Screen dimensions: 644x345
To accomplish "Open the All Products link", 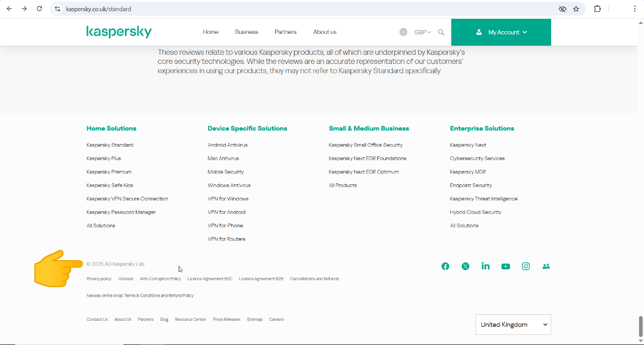I will [x=343, y=185].
